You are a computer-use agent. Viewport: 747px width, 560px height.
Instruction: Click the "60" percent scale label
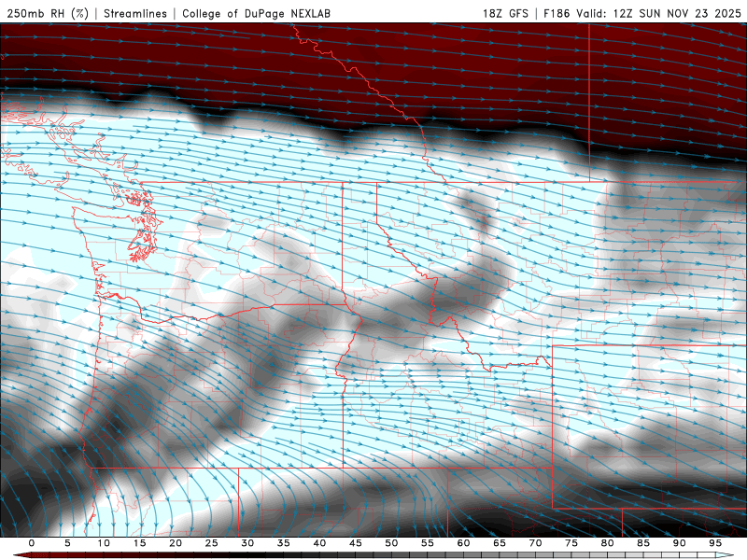[463, 543]
